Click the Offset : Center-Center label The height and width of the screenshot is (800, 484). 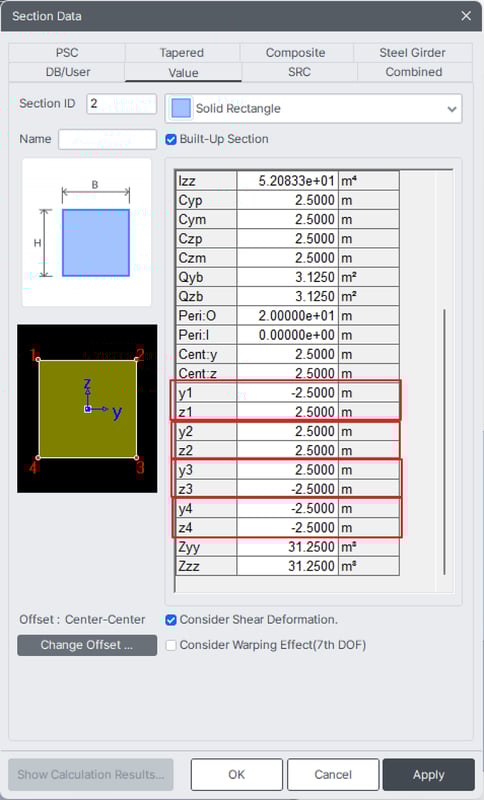point(82,620)
